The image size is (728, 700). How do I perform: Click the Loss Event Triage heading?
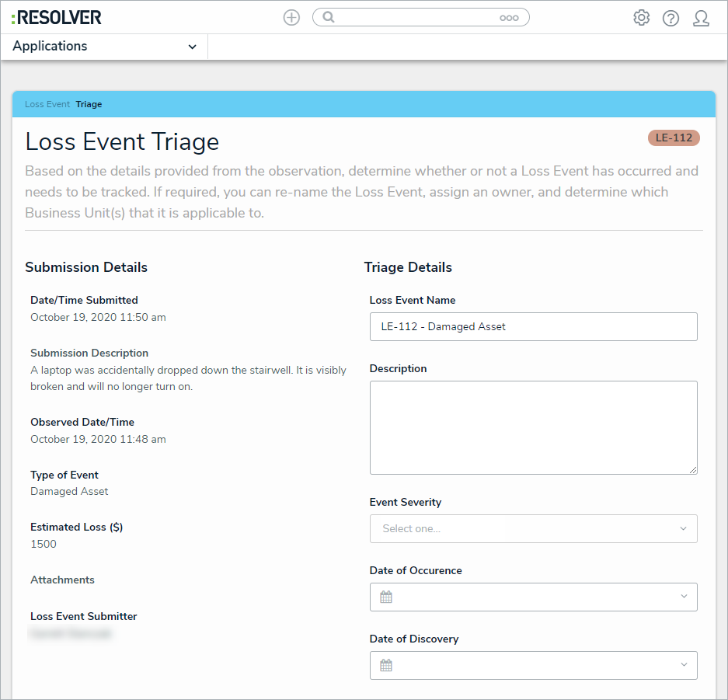click(122, 141)
